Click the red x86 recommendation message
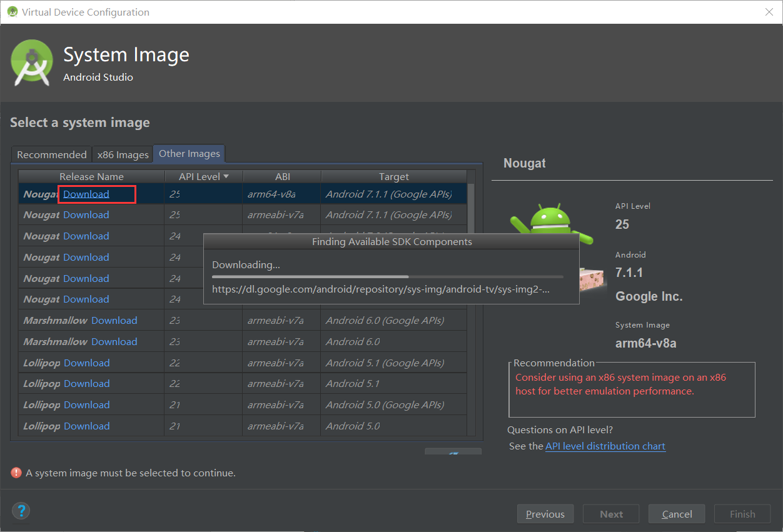 tap(620, 384)
